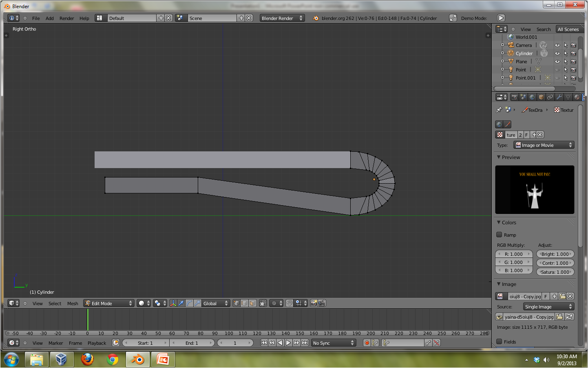The image size is (588, 368).
Task: Expand Camera tree item in outliner
Action: coord(503,45)
